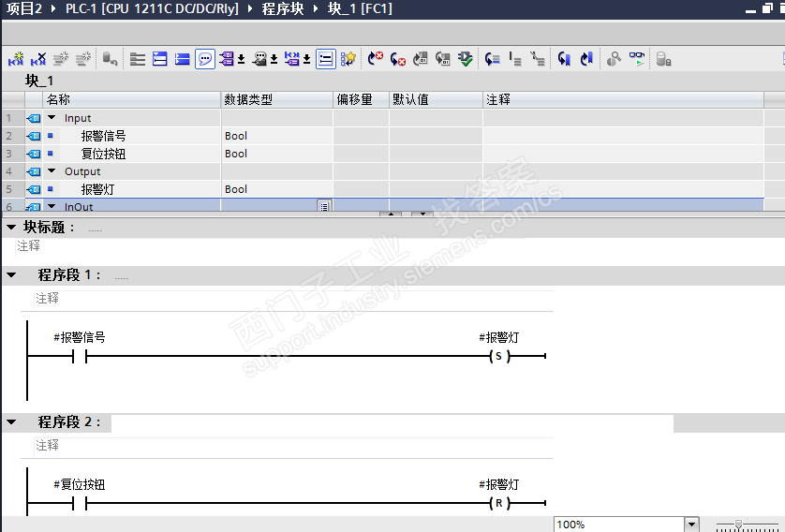Click the tag information icon
This screenshot has height=532, width=785.
click(292, 59)
